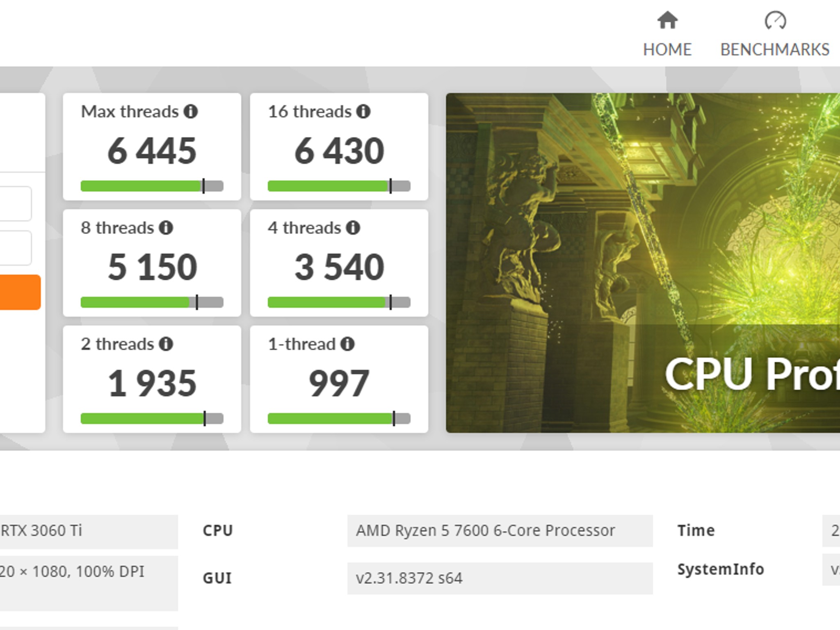This screenshot has width=840, height=630.
Task: Click the 2 threads info icon
Action: [x=166, y=344]
